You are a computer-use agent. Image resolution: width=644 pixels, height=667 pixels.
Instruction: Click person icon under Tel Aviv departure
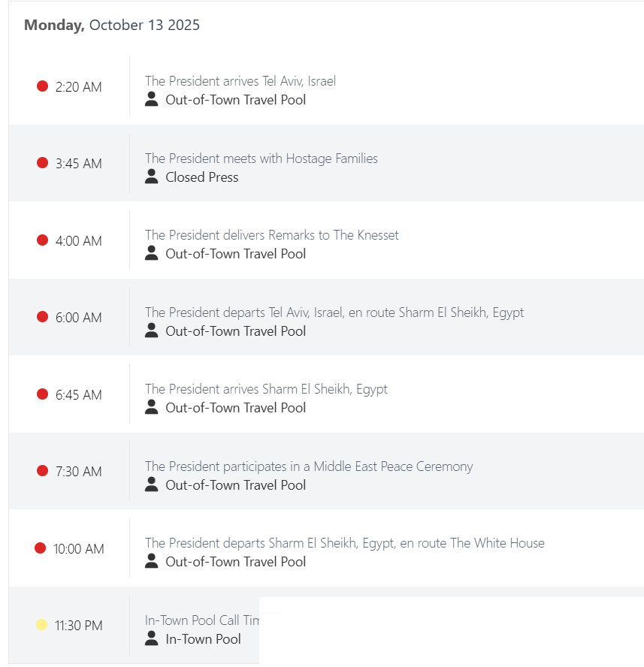click(x=152, y=330)
